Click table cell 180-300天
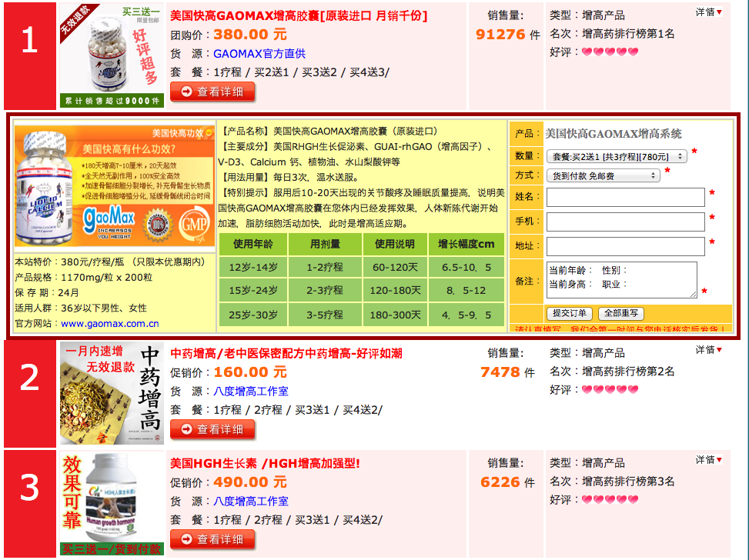The image size is (749, 560). tap(395, 315)
